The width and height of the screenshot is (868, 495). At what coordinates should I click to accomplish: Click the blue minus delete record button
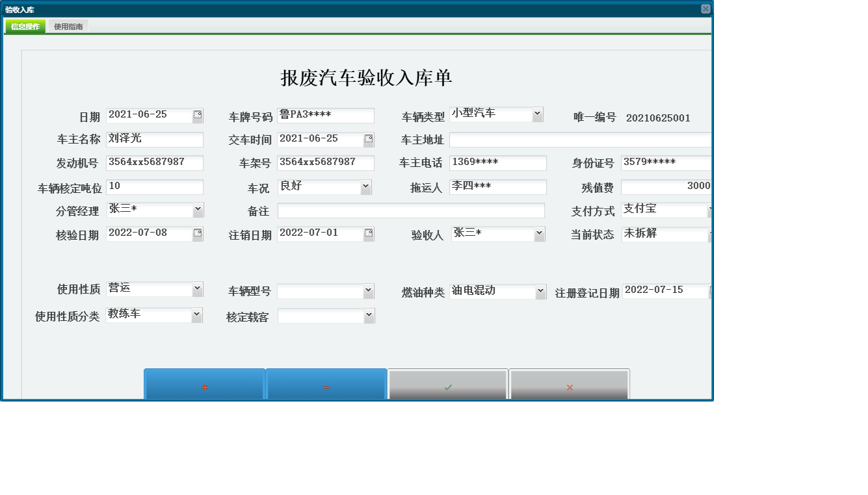click(x=326, y=386)
